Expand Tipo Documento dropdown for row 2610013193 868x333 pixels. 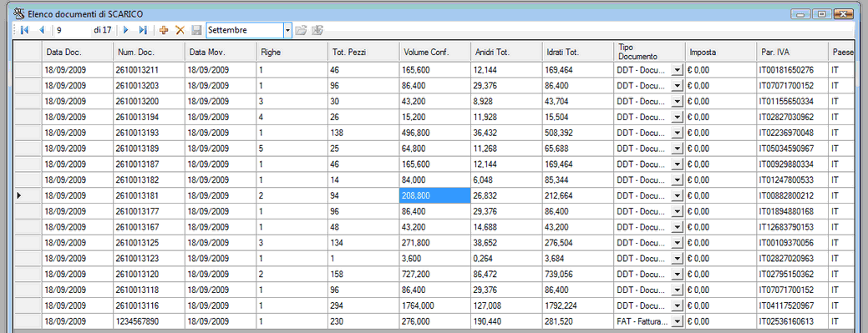[x=677, y=133]
